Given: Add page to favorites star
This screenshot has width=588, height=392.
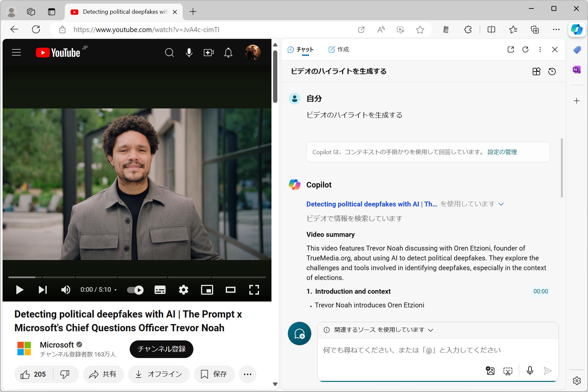Looking at the screenshot, I should [420, 30].
